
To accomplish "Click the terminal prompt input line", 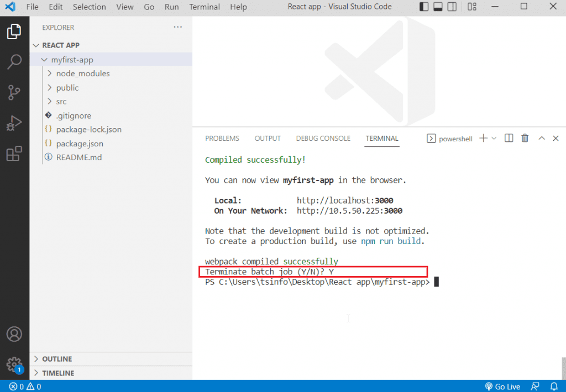I will (x=322, y=282).
